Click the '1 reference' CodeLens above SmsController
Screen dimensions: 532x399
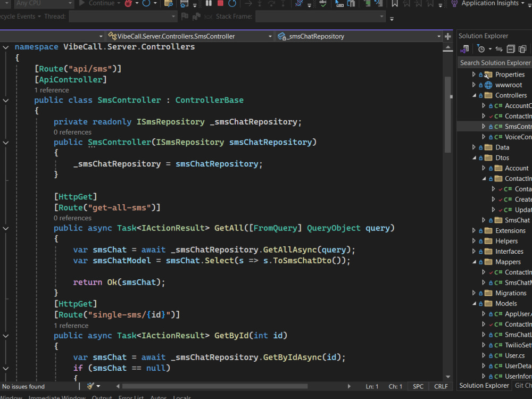52,90
